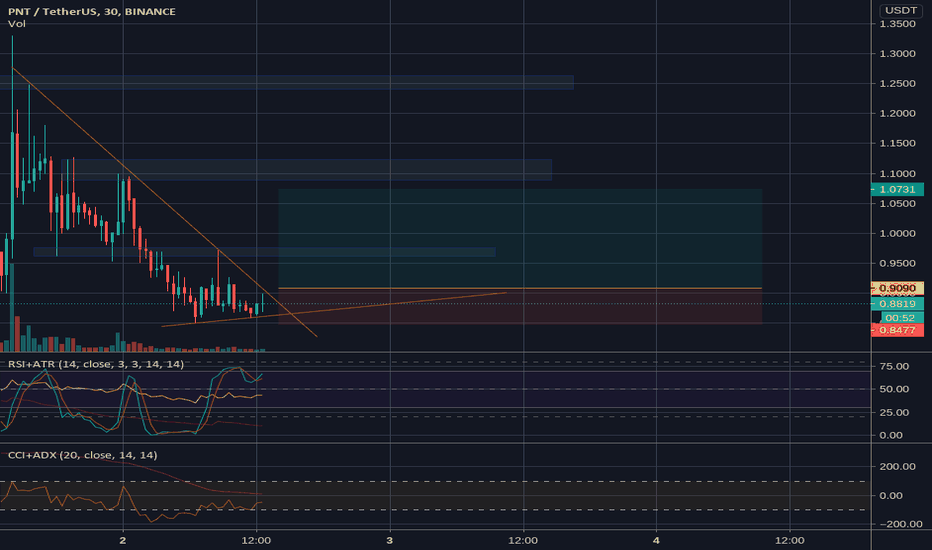This screenshot has height=550, width=932.
Task: Click the 75.00 RSI scale value
Action: (894, 366)
